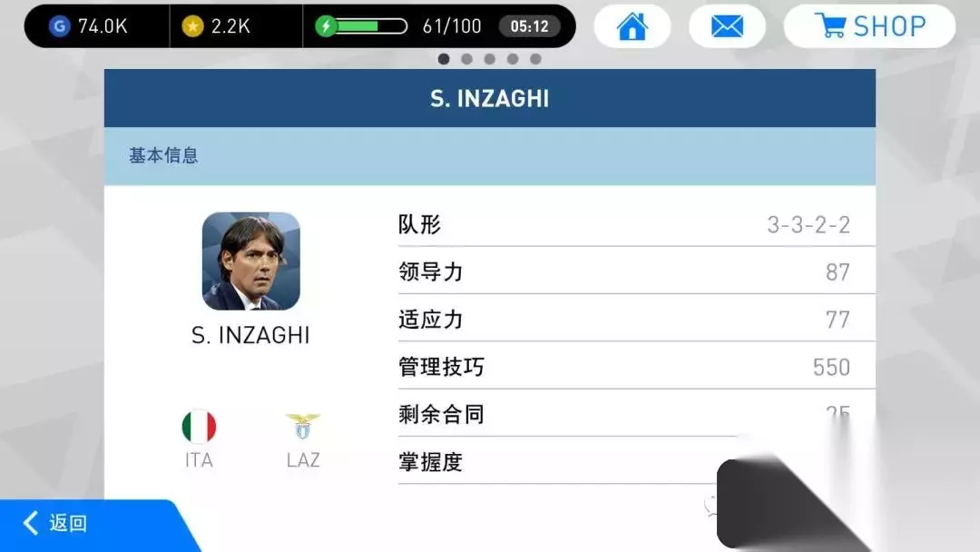This screenshot has width=980, height=552.
Task: Select the third page indicator dot
Action: click(490, 59)
